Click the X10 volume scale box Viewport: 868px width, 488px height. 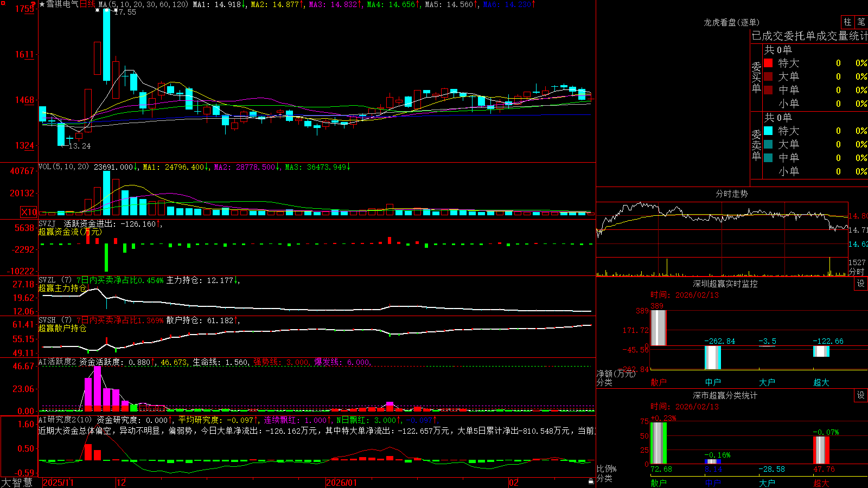(x=29, y=212)
